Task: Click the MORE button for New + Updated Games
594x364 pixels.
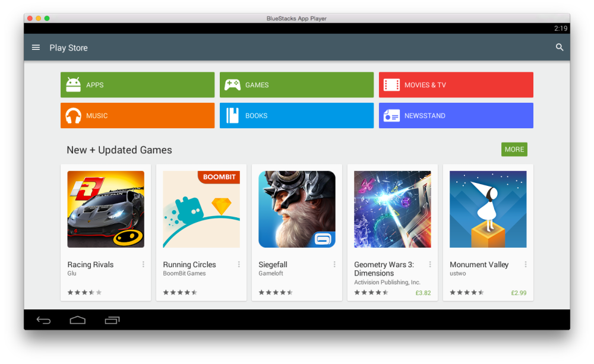Action: [x=514, y=149]
